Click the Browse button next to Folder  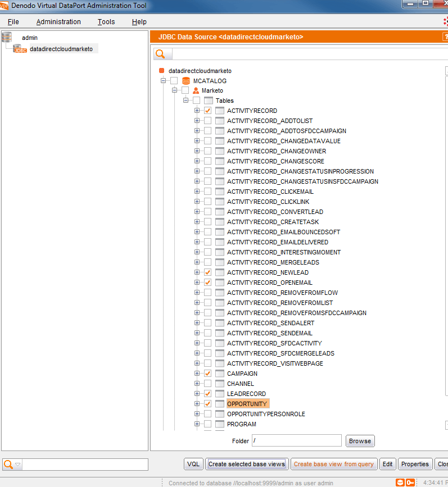pos(360,441)
